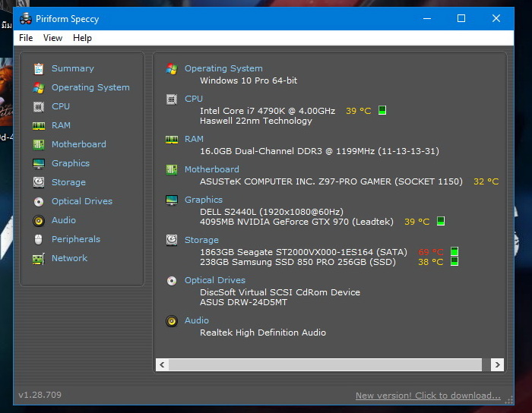
Task: Select Summary in the left sidebar
Action: 72,68
